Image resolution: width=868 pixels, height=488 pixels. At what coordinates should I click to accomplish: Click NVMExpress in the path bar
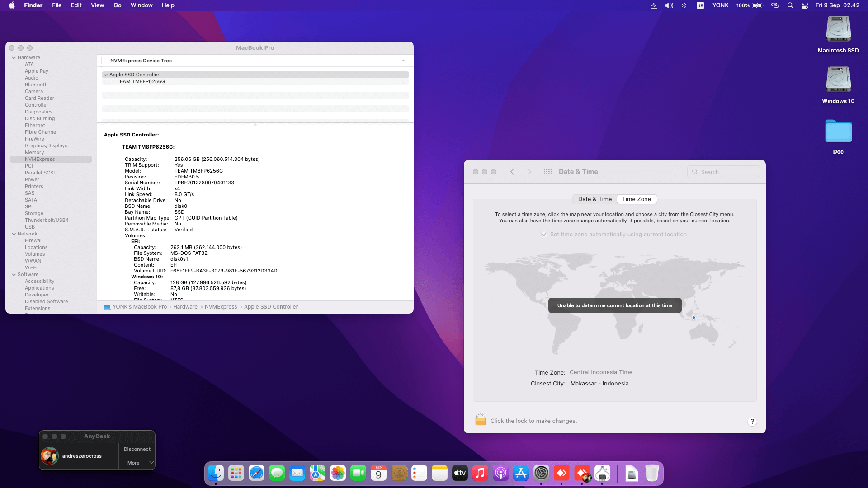(x=221, y=307)
